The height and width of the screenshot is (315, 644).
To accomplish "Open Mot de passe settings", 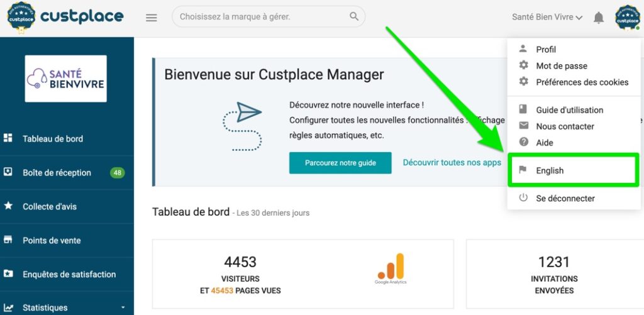I will [561, 66].
